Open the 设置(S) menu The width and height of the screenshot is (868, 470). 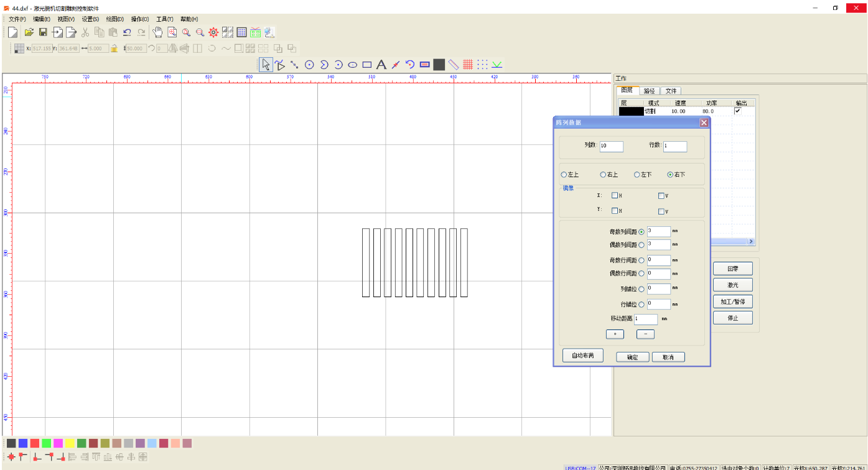pyautogui.click(x=90, y=19)
